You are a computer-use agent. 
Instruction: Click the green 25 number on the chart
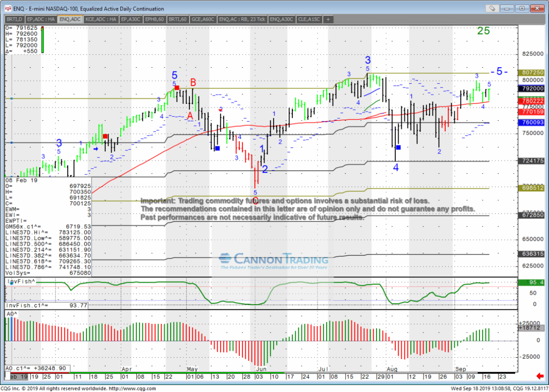pos(484,31)
